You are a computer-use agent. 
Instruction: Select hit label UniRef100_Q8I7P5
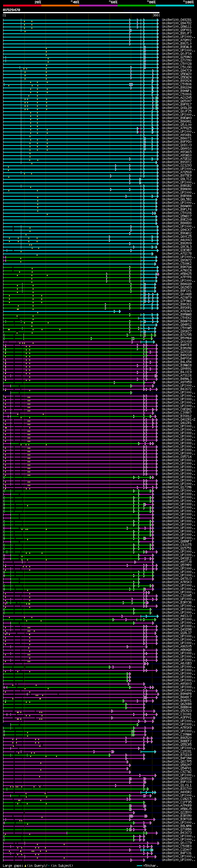click(x=176, y=761)
